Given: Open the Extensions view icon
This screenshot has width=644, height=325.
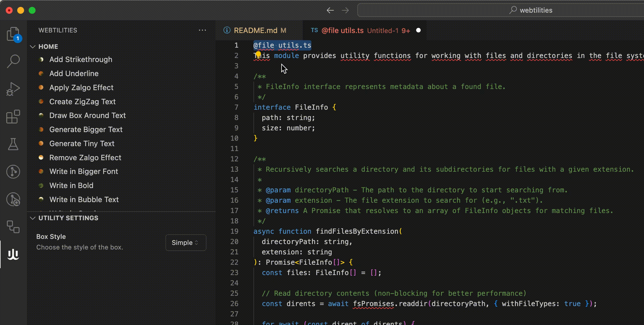Looking at the screenshot, I should pos(13,117).
